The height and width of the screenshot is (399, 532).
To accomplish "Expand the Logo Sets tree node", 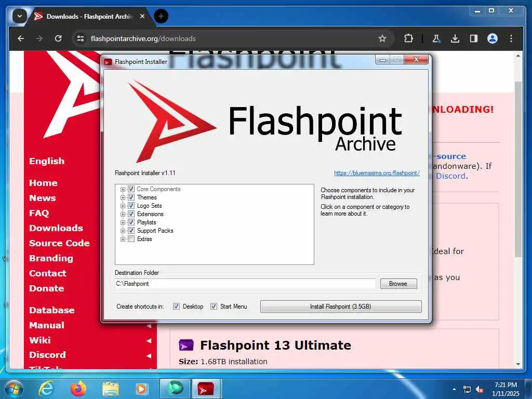I will (123, 206).
